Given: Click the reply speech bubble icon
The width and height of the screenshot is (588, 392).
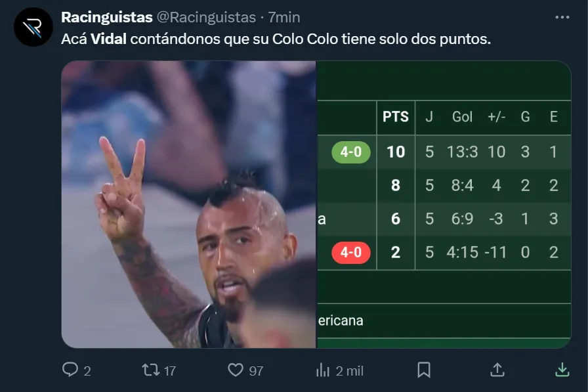Looking at the screenshot, I should (70, 370).
